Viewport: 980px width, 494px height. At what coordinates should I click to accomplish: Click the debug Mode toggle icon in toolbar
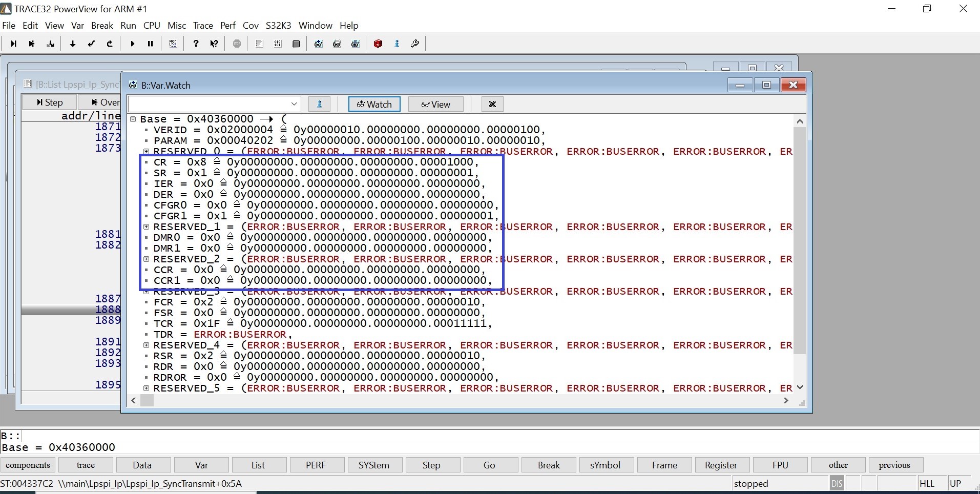[x=173, y=44]
